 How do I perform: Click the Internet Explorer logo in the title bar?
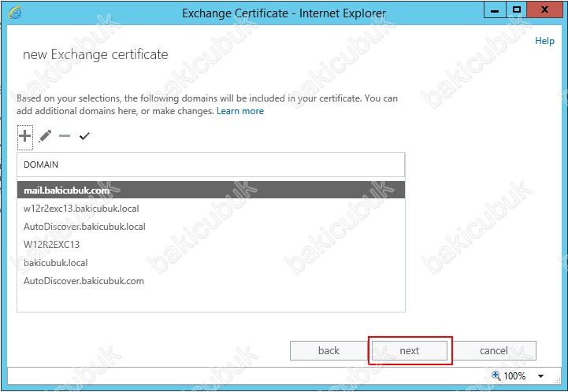(15, 13)
